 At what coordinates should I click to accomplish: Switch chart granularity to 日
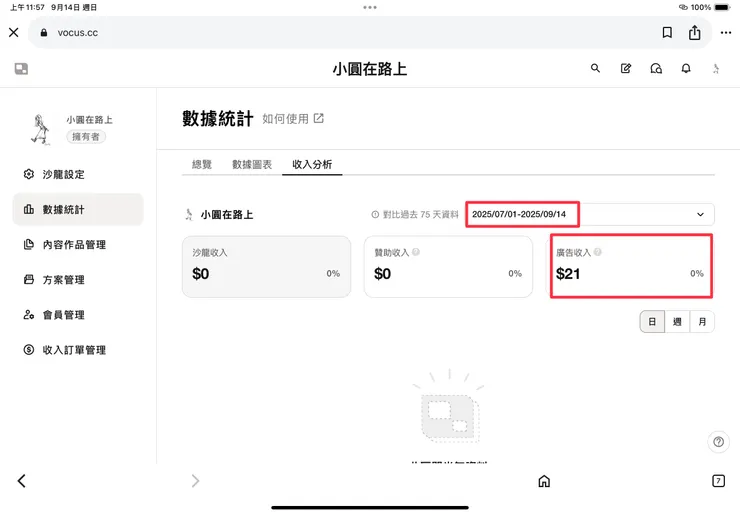coord(652,322)
